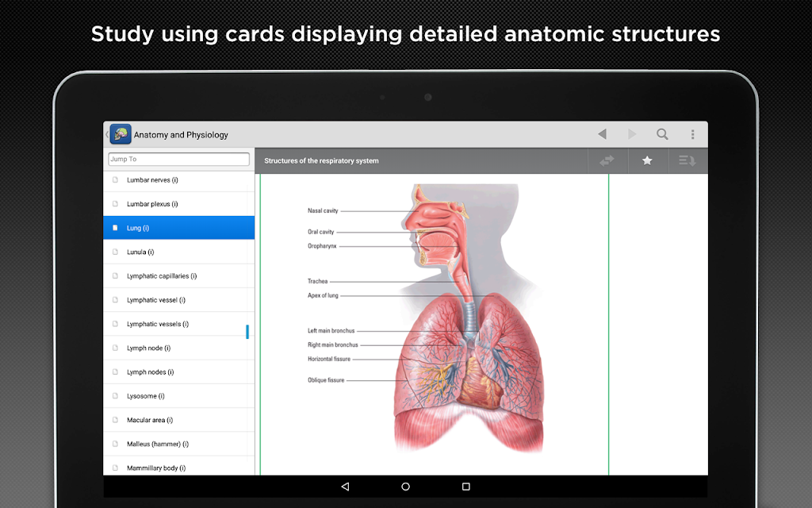
Task: Click the Jump To search field
Action: (178, 159)
